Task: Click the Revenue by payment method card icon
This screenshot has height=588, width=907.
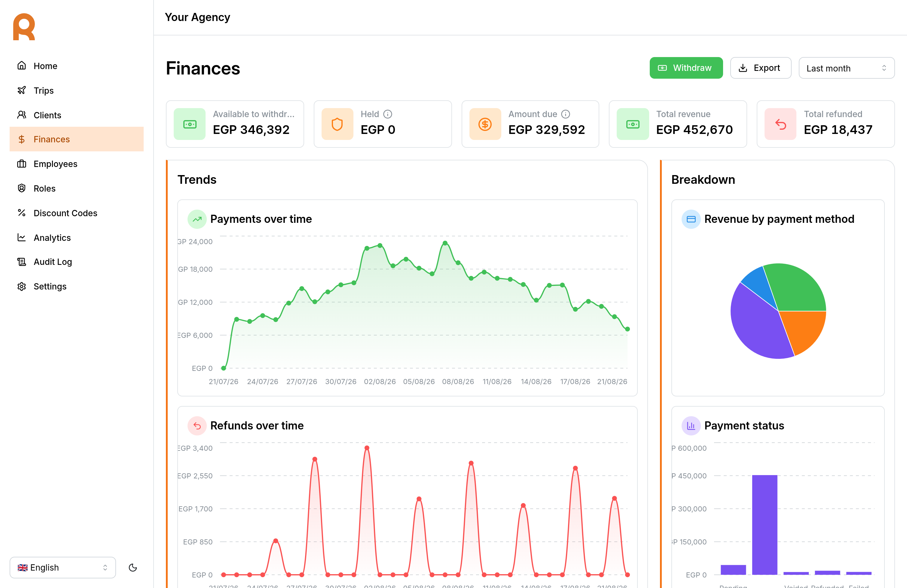Action: (691, 219)
